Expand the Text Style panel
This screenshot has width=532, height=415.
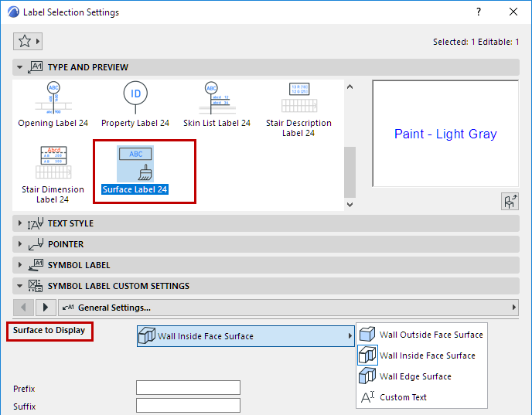pos(19,223)
